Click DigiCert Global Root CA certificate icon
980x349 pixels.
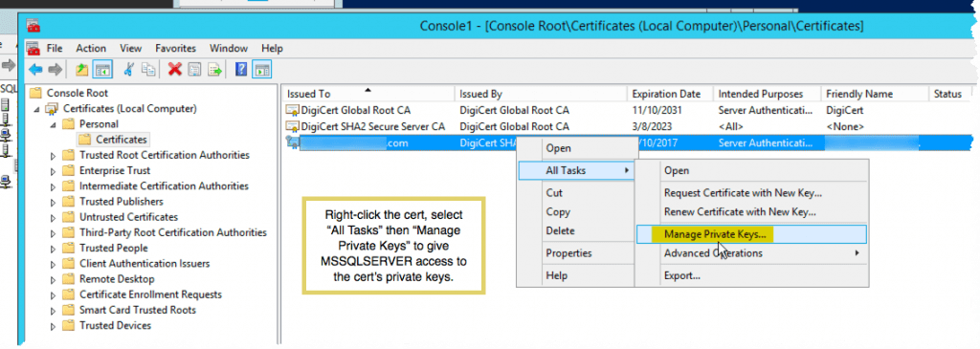click(x=293, y=111)
